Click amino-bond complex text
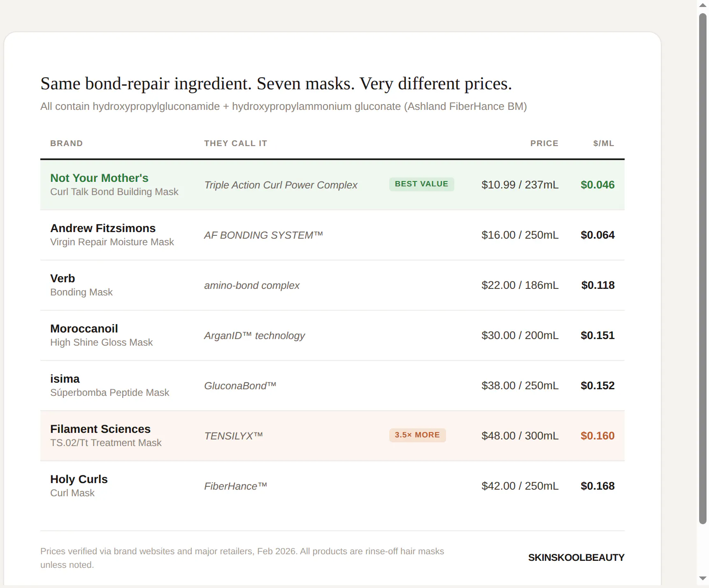709x588 pixels. (252, 286)
